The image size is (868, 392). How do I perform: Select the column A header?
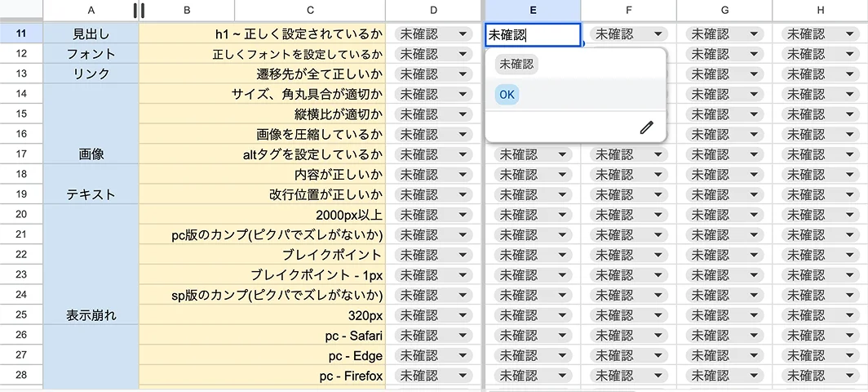[90, 10]
